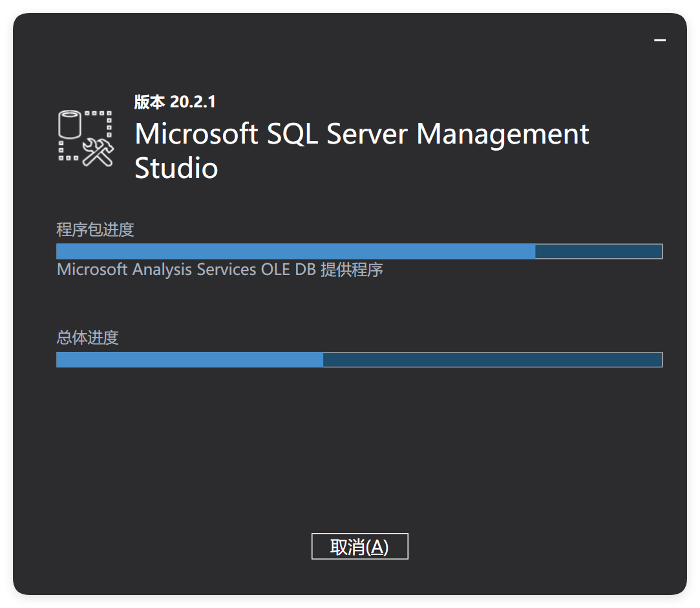Click Microsoft Analysis Services OLE DB 提供程序 text
The height and width of the screenshot is (608, 700).
point(220,269)
